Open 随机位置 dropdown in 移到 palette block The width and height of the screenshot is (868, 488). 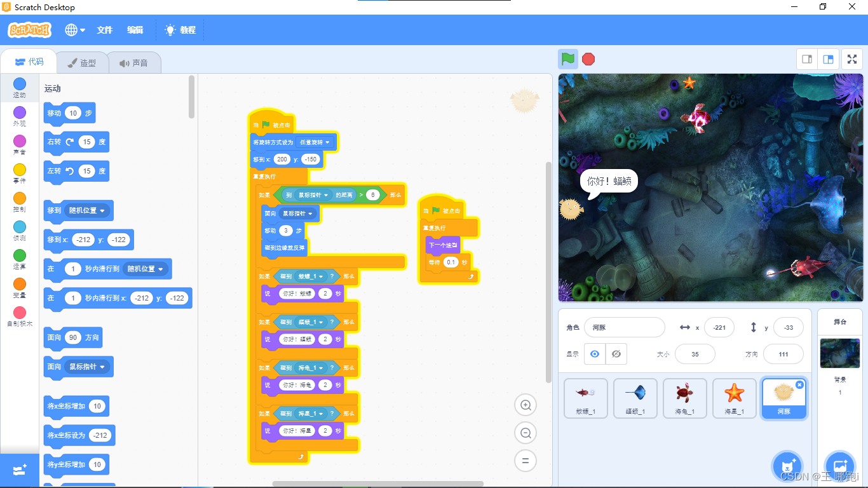(88, 210)
